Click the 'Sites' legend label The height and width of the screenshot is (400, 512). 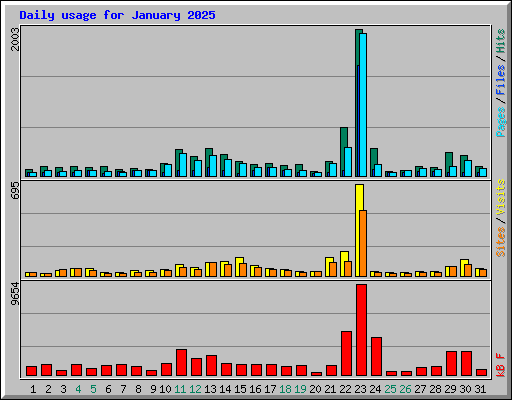click(x=501, y=242)
